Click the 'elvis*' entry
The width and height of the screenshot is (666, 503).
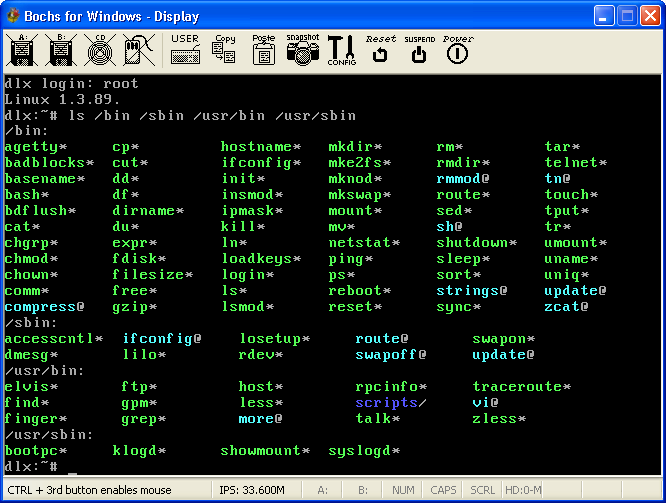coord(31,387)
